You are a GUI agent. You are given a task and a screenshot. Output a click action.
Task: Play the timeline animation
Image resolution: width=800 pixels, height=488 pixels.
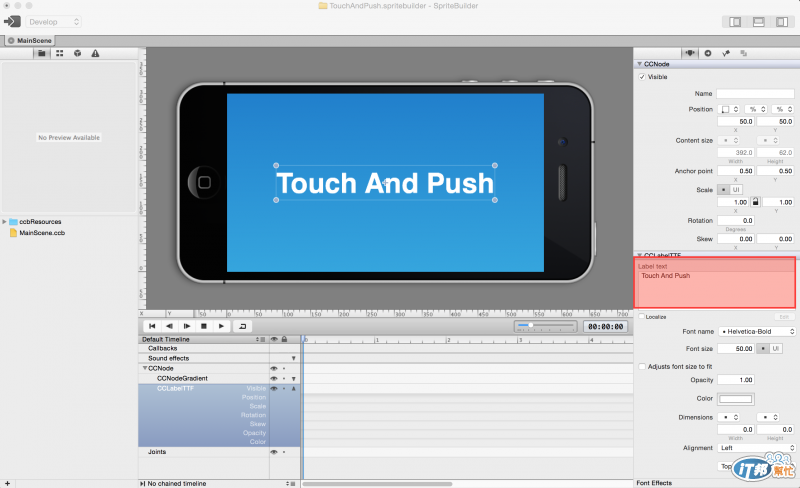[x=221, y=326]
